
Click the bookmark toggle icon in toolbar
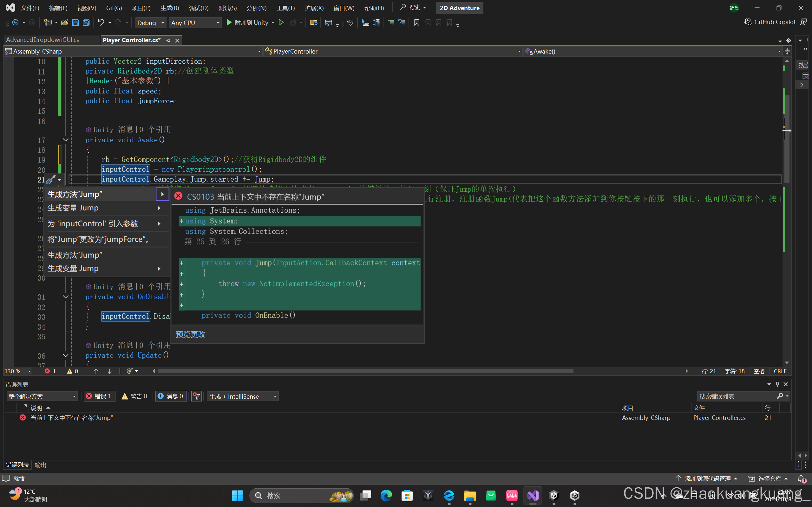[416, 22]
